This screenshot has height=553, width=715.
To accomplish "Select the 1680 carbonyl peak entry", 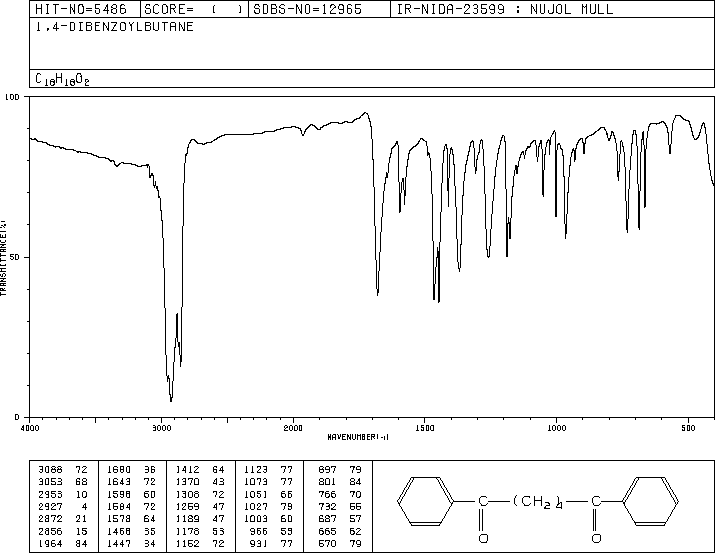I will pyautogui.click(x=131, y=470).
